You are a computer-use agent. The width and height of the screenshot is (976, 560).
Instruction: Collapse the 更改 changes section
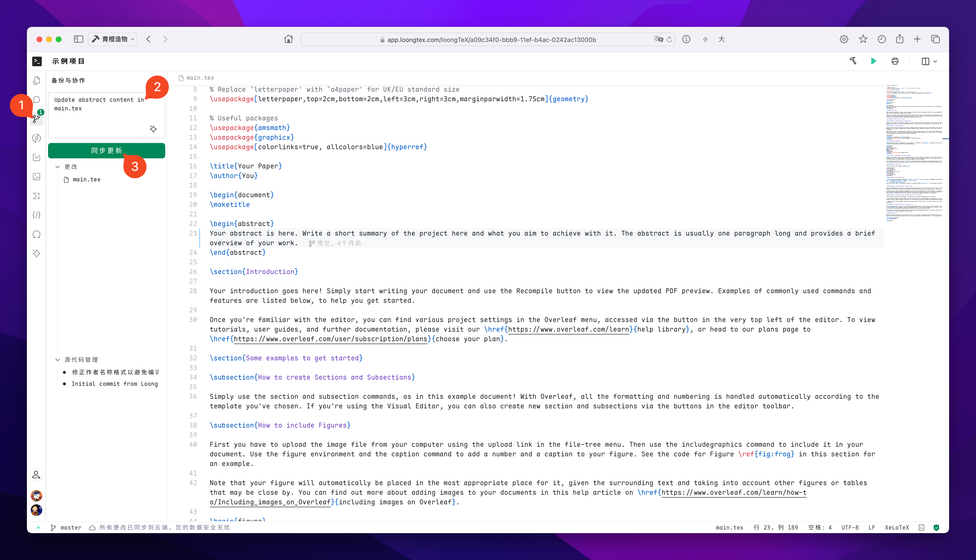point(58,167)
